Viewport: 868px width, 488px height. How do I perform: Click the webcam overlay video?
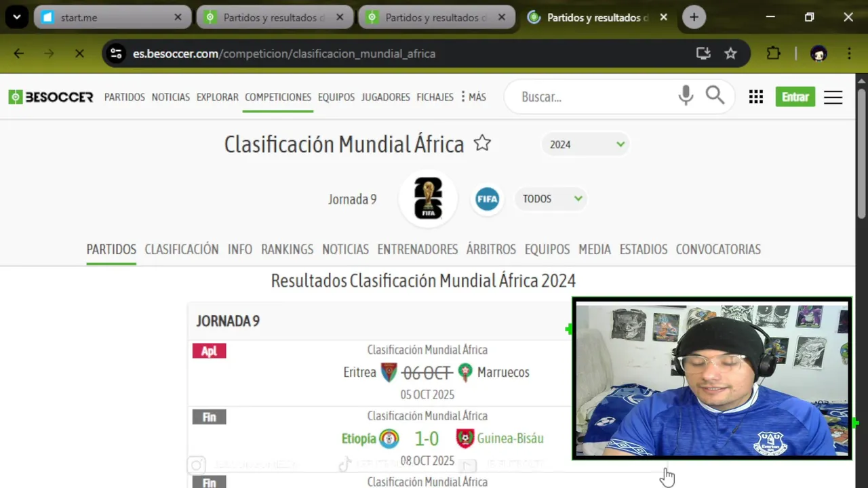pos(712,379)
